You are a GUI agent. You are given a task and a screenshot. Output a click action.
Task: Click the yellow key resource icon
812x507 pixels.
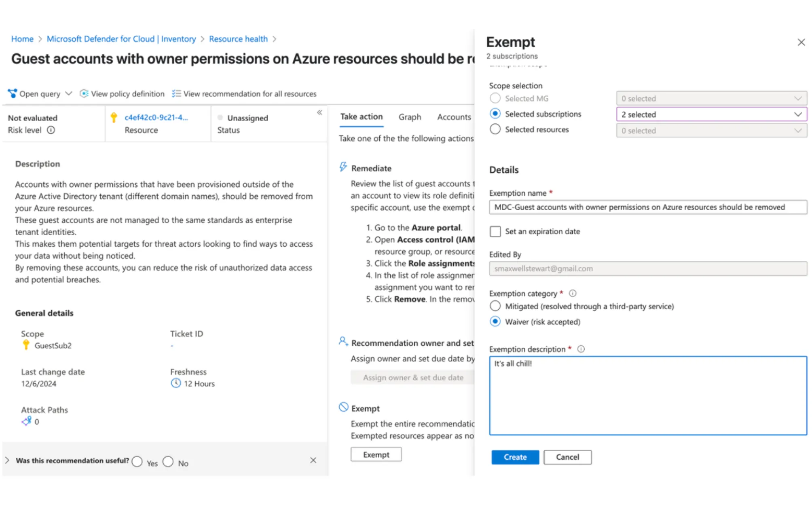(x=114, y=117)
